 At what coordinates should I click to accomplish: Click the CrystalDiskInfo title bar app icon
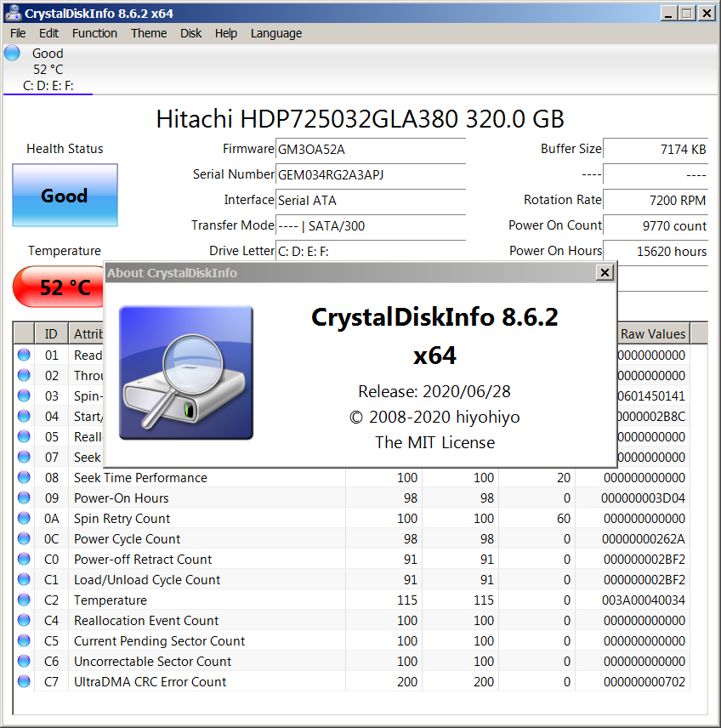(13, 13)
